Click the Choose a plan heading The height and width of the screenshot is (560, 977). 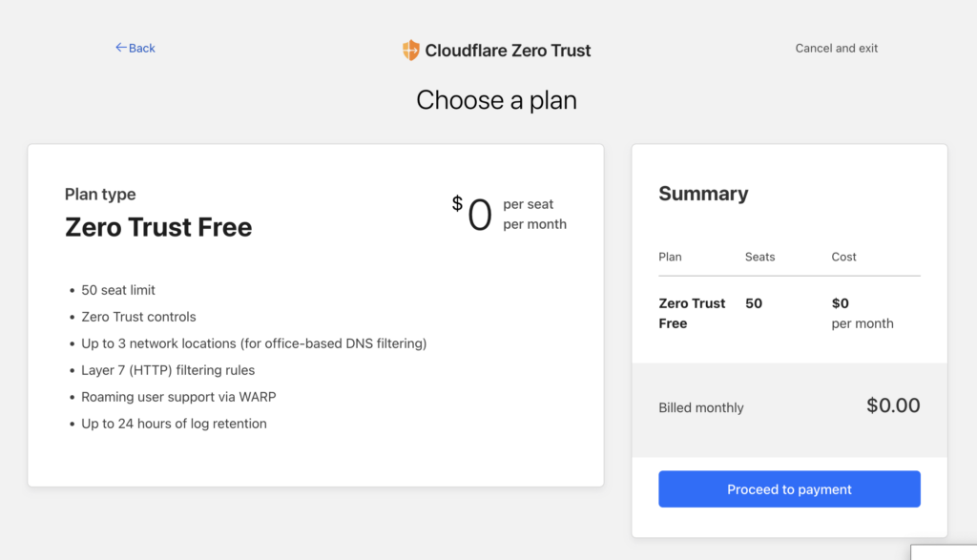pyautogui.click(x=496, y=99)
